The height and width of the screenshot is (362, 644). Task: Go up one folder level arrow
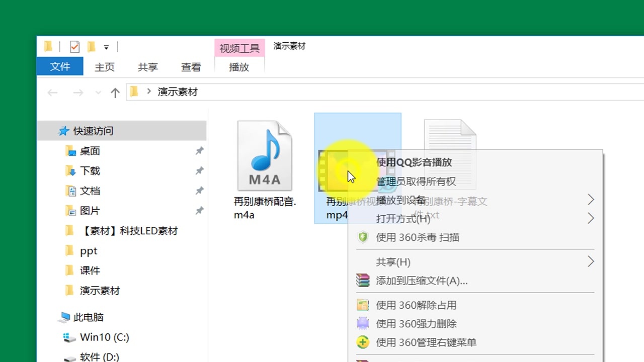coord(115,93)
